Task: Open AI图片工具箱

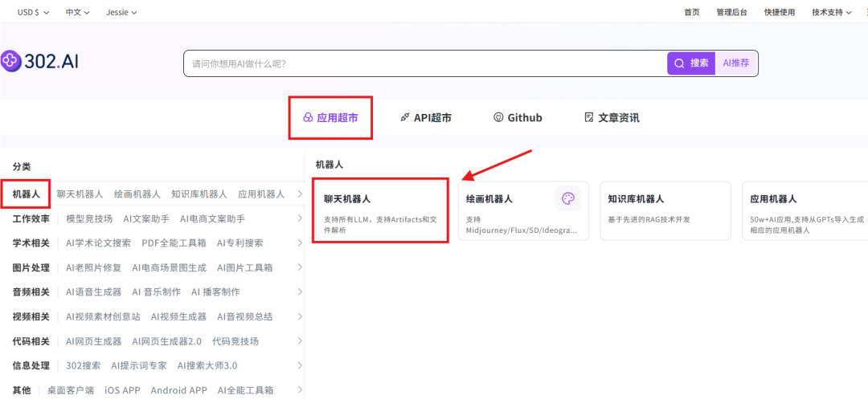Action: (x=244, y=267)
